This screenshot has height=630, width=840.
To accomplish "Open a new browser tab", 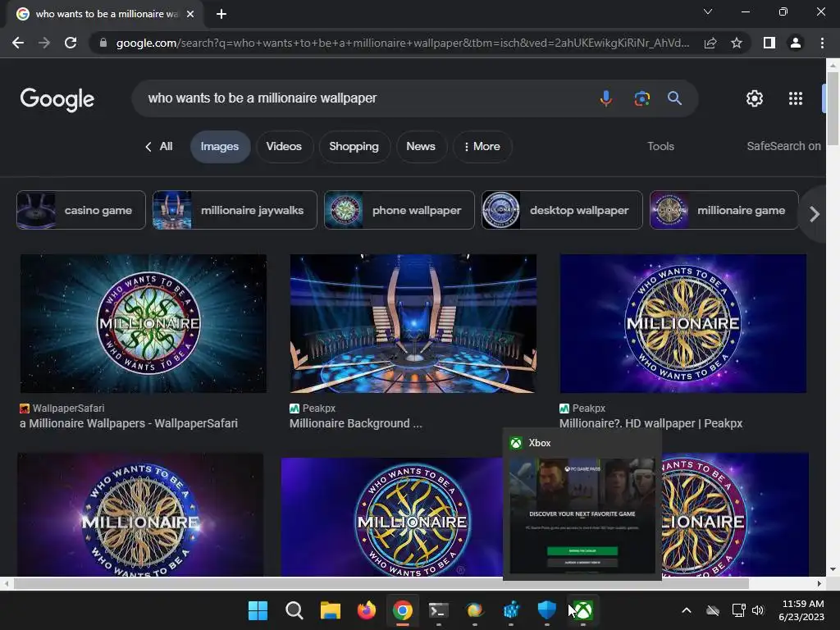I will pyautogui.click(x=221, y=14).
